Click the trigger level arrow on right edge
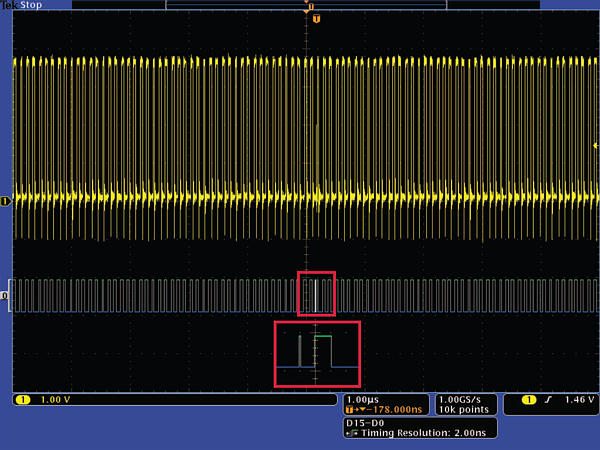The width and height of the screenshot is (600, 450). point(595,146)
